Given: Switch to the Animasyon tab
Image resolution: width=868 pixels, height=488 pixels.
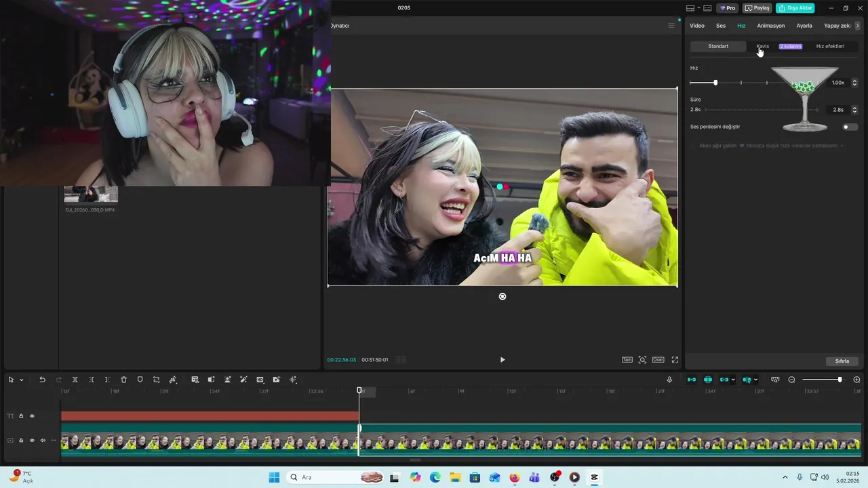Looking at the screenshot, I should coord(771,26).
